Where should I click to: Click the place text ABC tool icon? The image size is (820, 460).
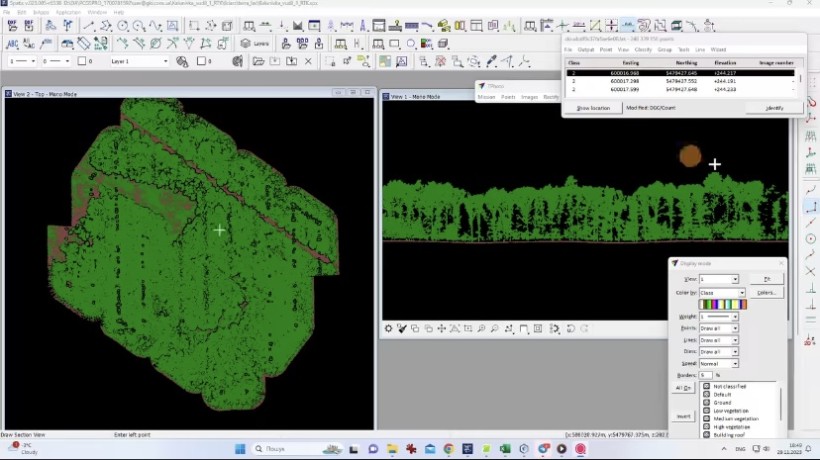[13, 43]
